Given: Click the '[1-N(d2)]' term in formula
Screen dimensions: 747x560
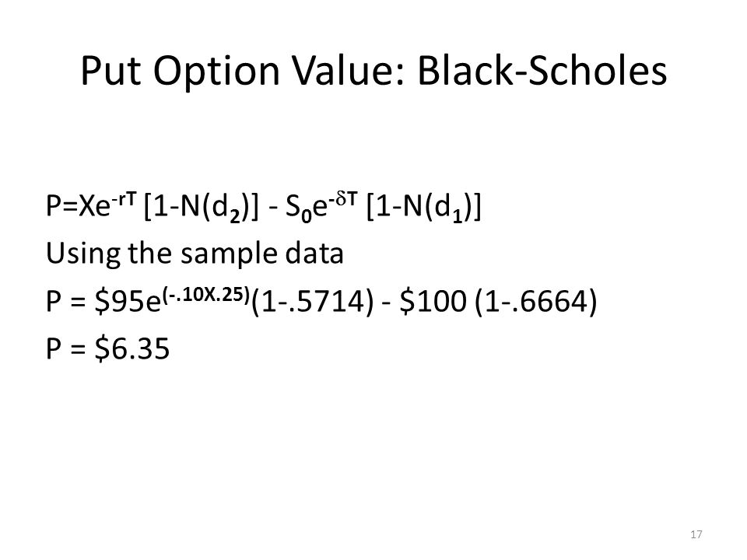Looking at the screenshot, I should pos(201,207).
